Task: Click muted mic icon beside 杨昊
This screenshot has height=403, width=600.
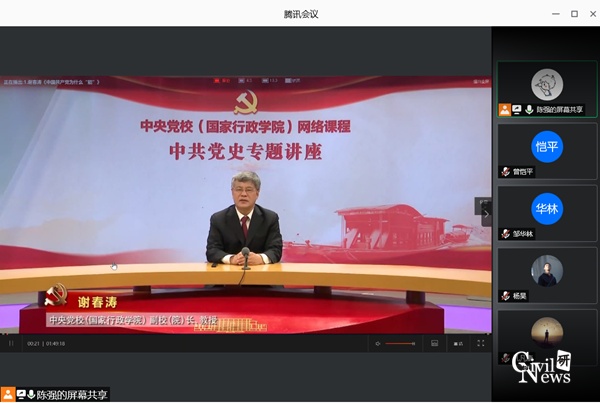Action: pyautogui.click(x=506, y=296)
